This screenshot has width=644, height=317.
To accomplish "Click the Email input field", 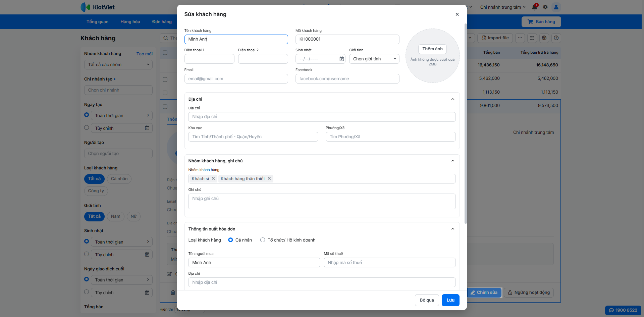I will click(236, 79).
